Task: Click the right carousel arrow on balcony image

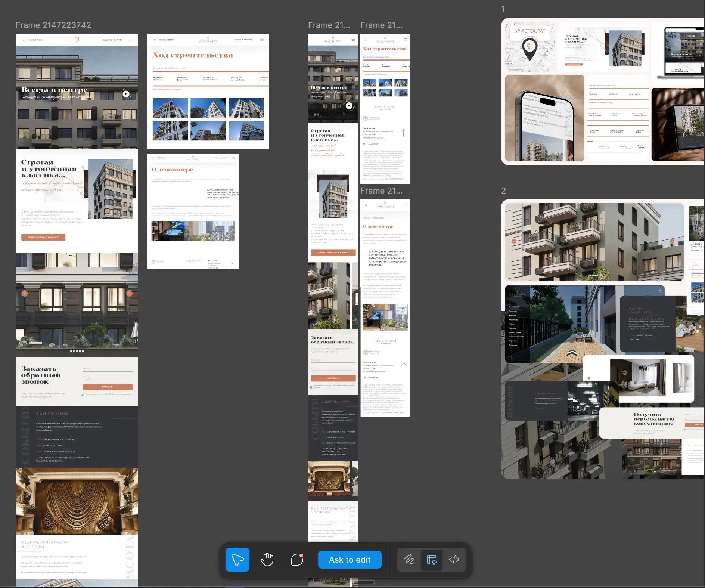Action: click(x=130, y=293)
